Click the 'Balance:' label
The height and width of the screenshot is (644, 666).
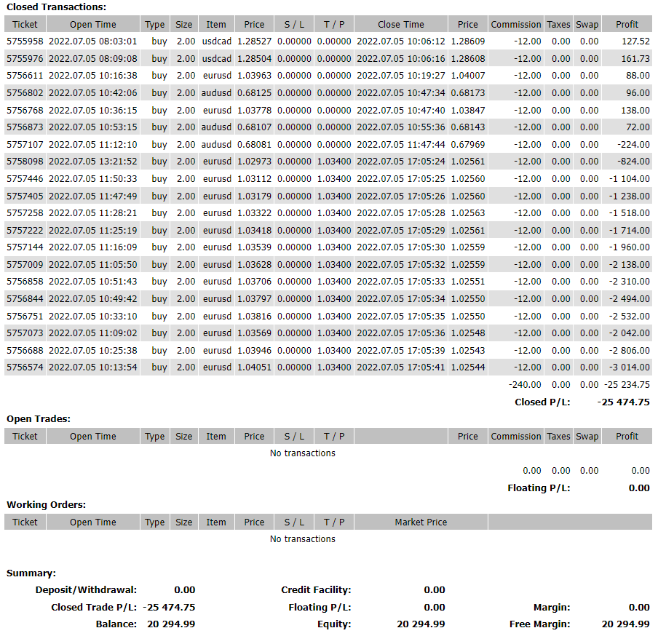click(x=116, y=624)
